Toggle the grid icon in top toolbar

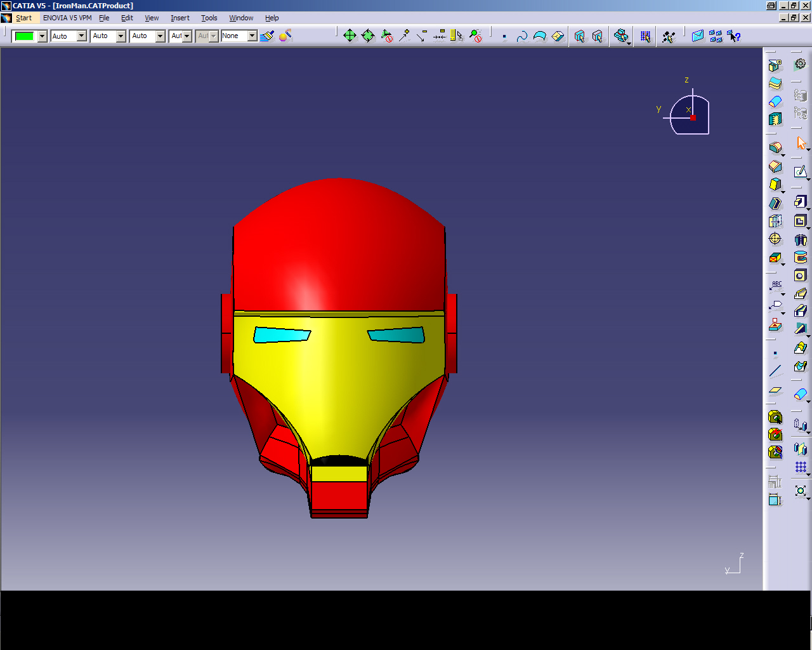645,36
